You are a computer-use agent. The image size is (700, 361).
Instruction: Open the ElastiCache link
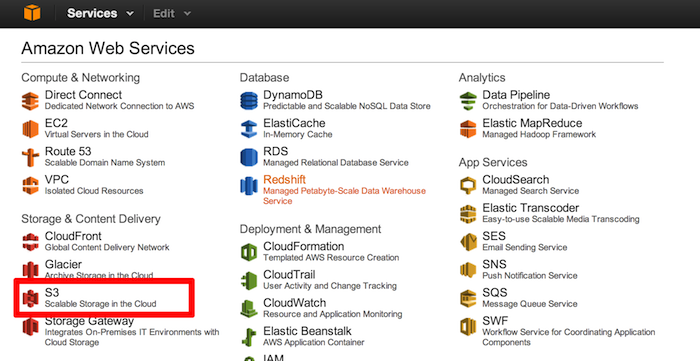(x=294, y=123)
